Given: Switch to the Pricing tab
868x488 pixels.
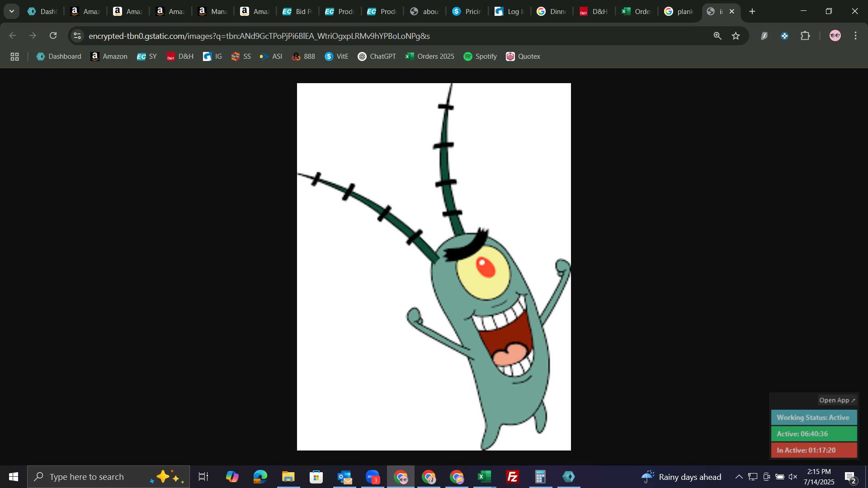Looking at the screenshot, I should [467, 11].
